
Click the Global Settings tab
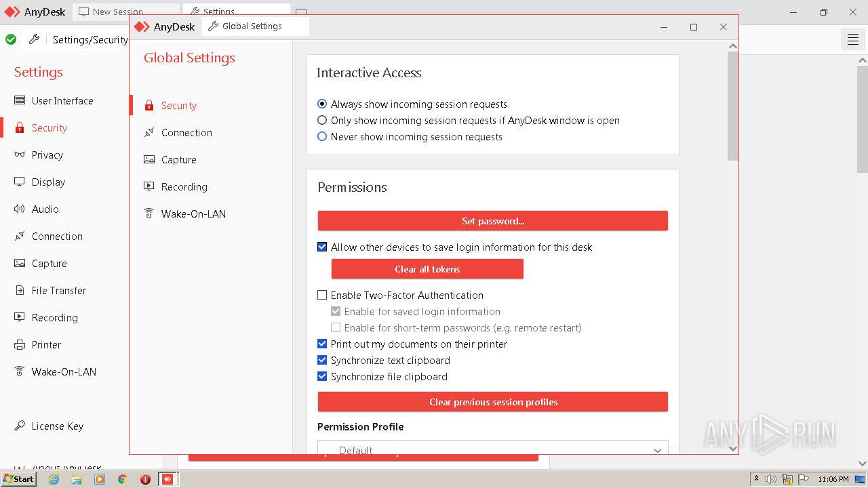(255, 26)
